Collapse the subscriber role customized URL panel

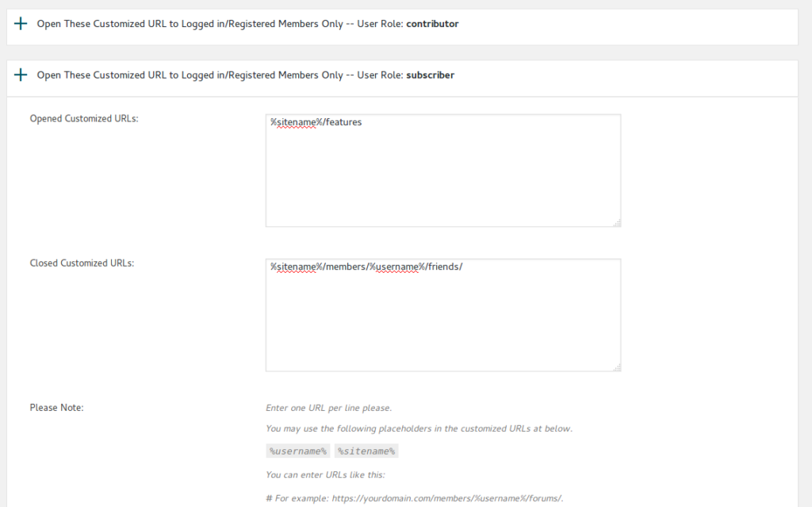[x=245, y=75]
